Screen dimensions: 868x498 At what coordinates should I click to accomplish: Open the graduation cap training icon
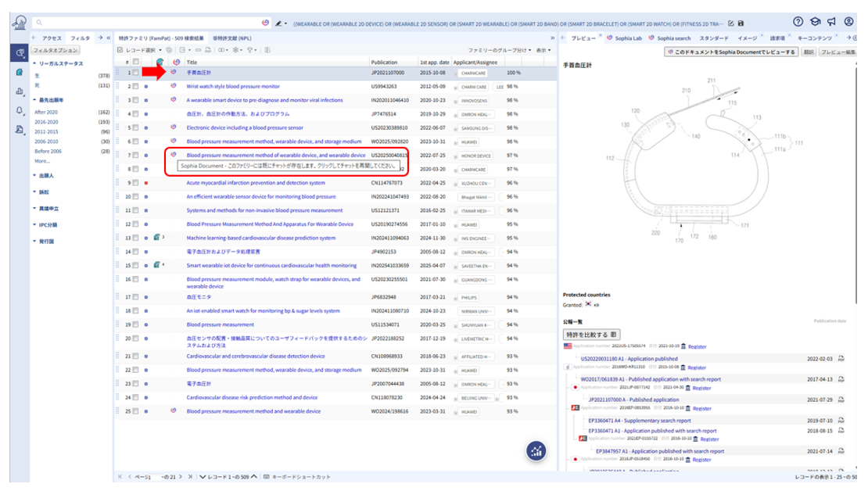(x=815, y=22)
